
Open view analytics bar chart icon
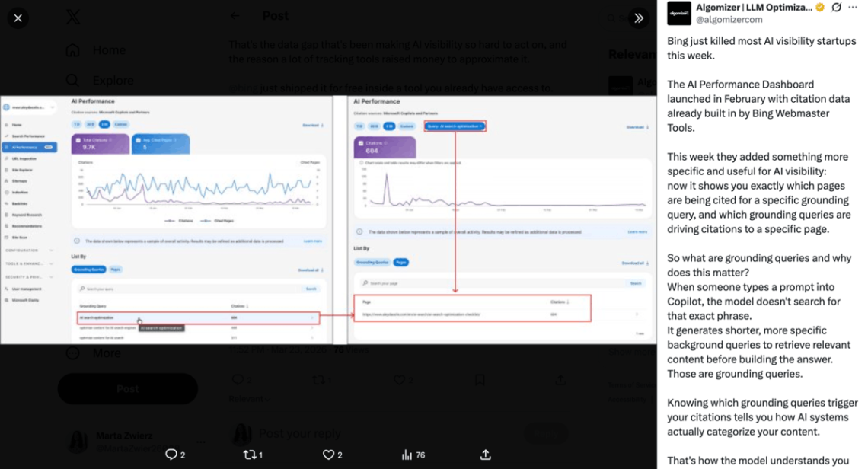(407, 455)
